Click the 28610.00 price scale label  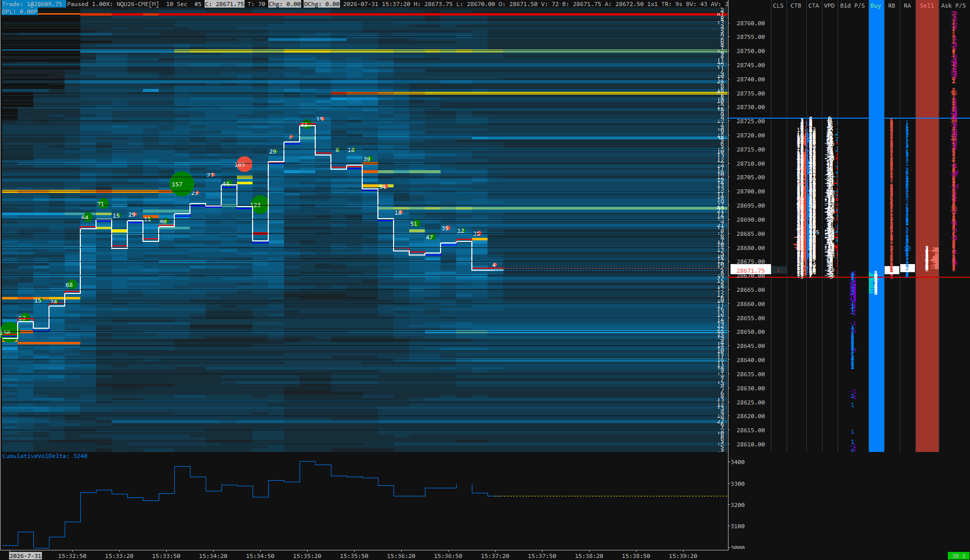click(751, 444)
